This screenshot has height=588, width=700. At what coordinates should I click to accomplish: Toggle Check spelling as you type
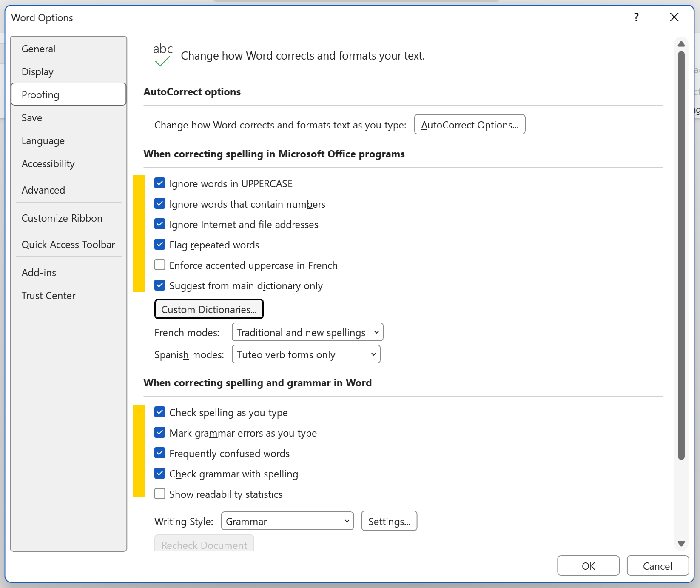[x=160, y=412]
